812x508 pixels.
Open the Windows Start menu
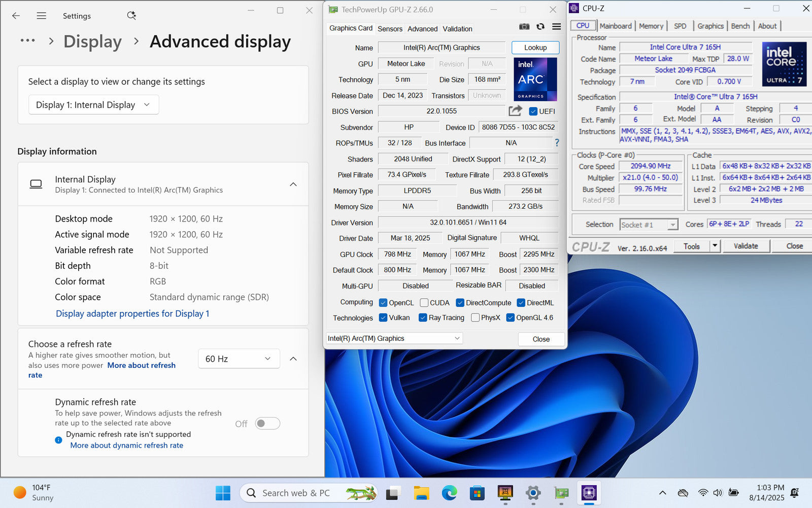point(223,493)
